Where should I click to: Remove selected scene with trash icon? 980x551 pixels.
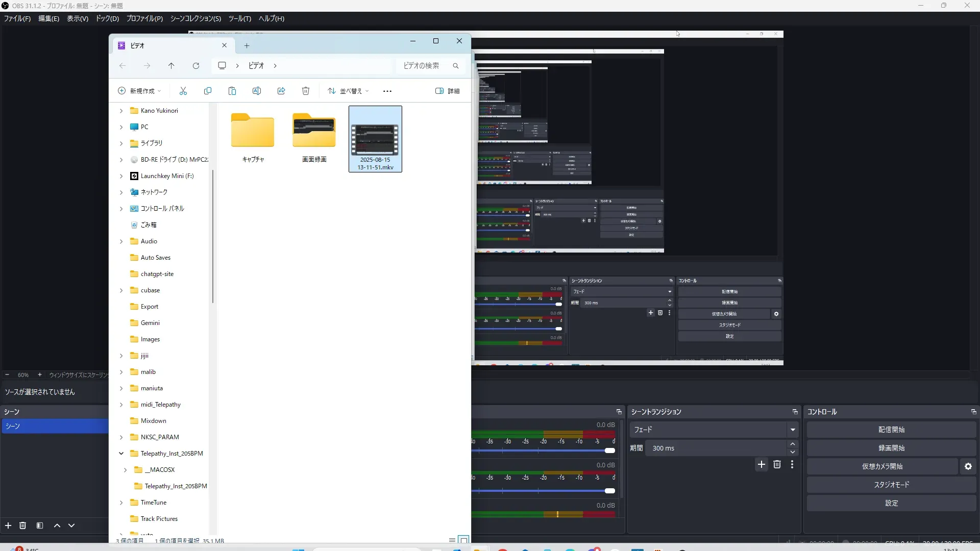coord(22,525)
